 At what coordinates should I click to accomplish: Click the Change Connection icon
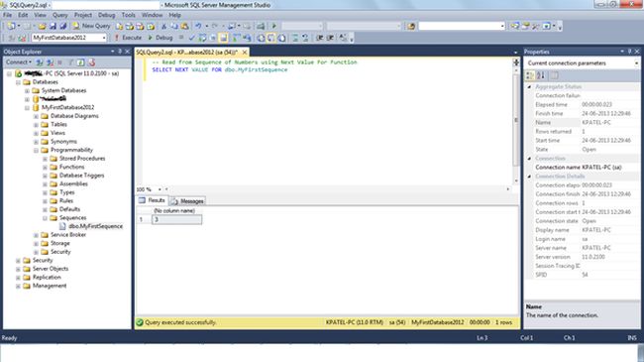click(22, 38)
